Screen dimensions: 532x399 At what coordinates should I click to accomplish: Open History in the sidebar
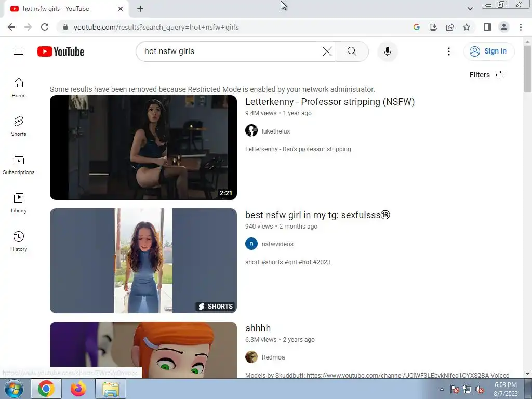coord(19,241)
